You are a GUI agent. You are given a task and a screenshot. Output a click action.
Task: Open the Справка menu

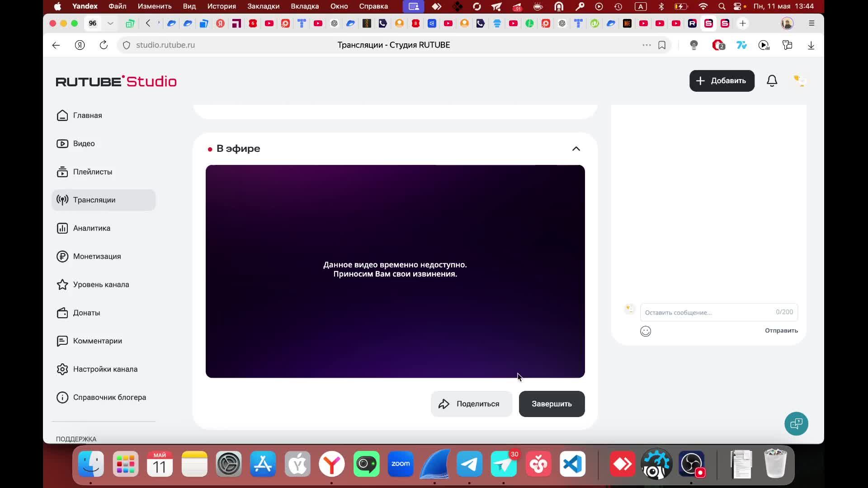pos(373,6)
